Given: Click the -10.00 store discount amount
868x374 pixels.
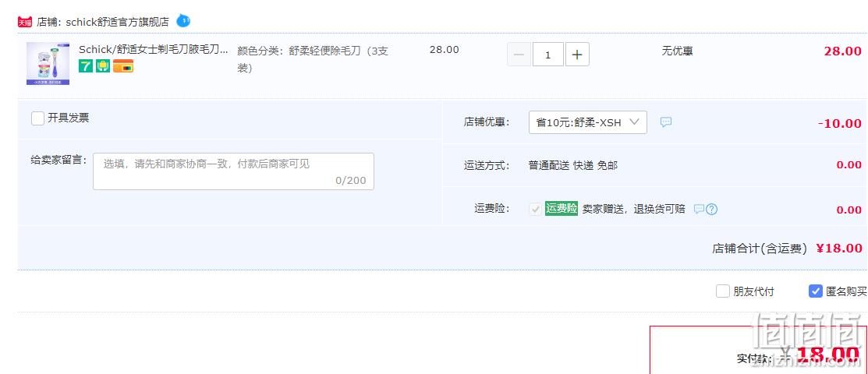Looking at the screenshot, I should [x=840, y=123].
